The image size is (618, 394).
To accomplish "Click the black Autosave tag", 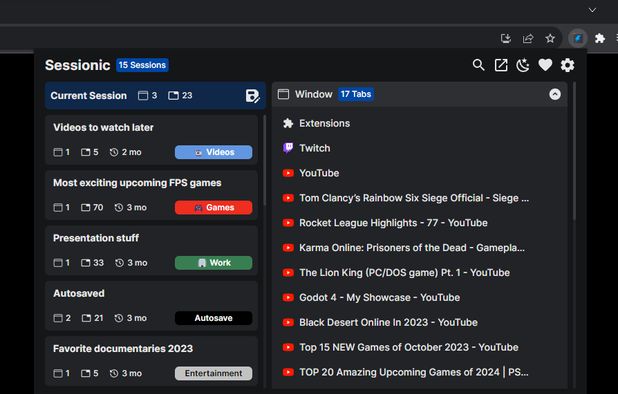I will pyautogui.click(x=214, y=318).
